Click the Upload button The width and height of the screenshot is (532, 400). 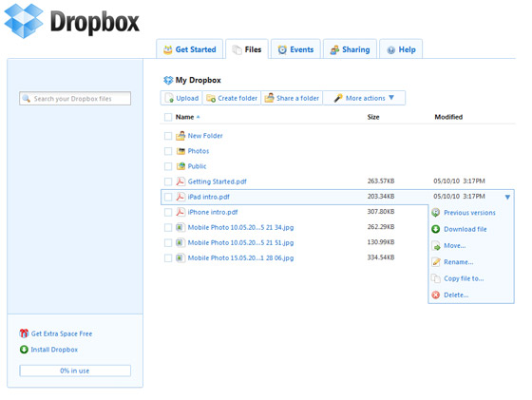[181, 98]
